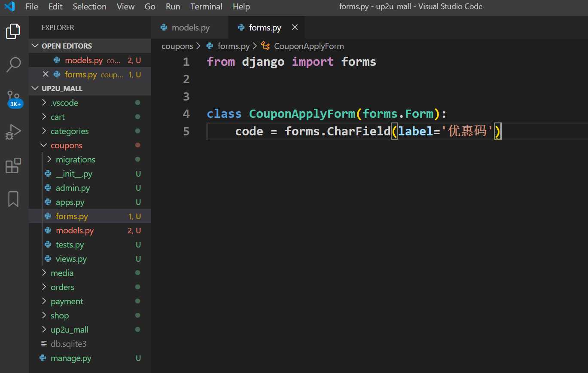Open models.py in coupons folder tree

point(90,230)
